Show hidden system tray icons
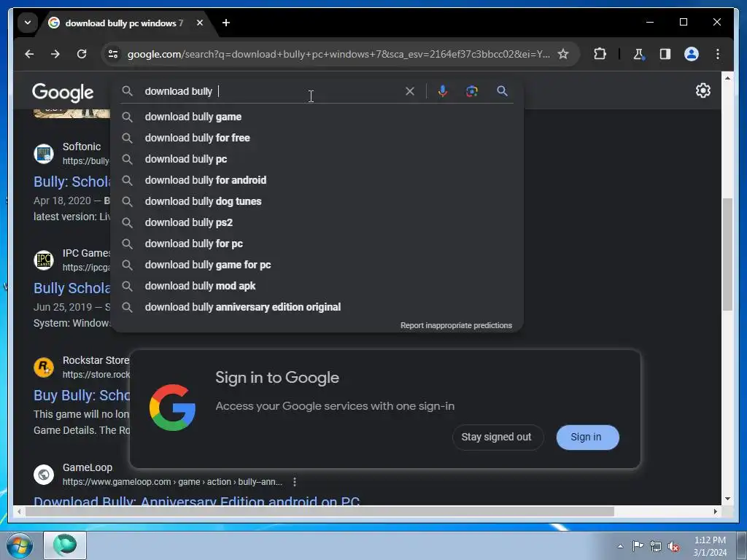Screen dimensions: 747x560 (620, 546)
